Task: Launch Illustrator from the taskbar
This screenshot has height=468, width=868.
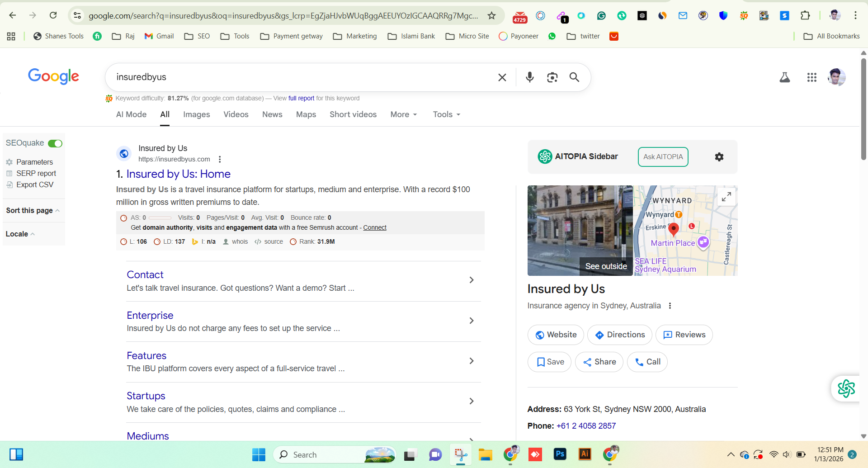Action: point(585,454)
